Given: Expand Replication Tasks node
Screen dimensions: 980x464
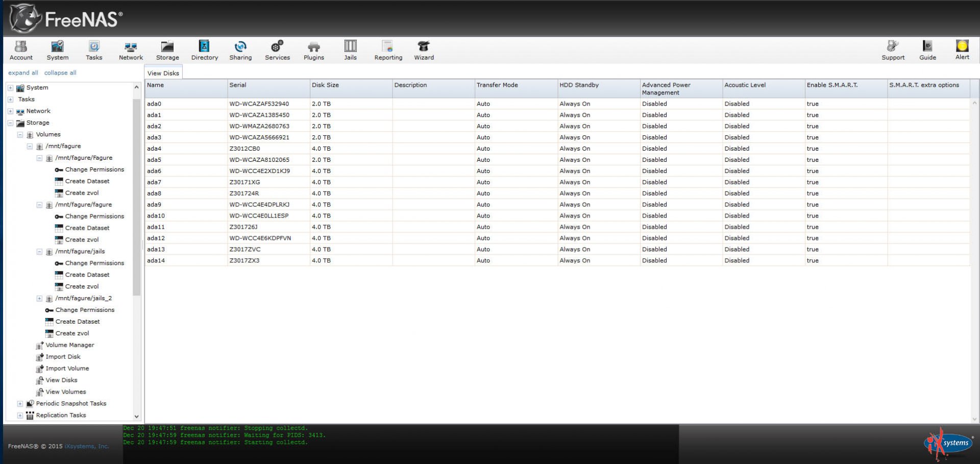Looking at the screenshot, I should (x=20, y=416).
